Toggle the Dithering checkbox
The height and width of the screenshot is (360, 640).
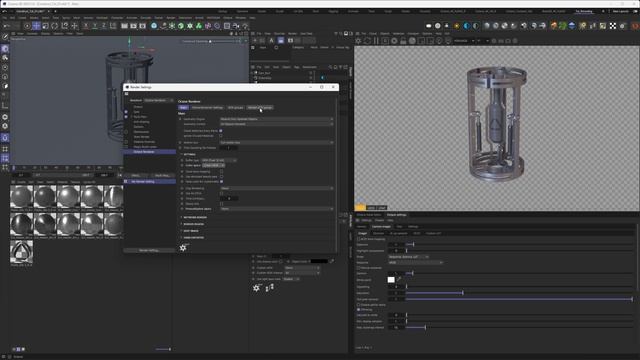point(359,309)
